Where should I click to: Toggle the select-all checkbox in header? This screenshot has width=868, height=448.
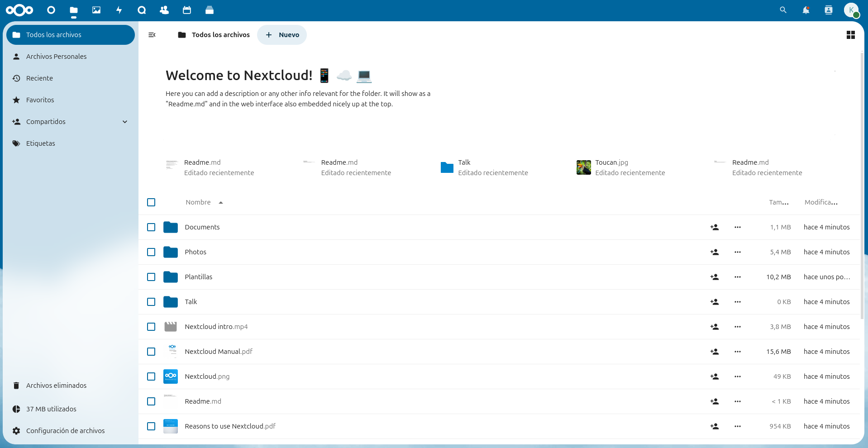151,202
